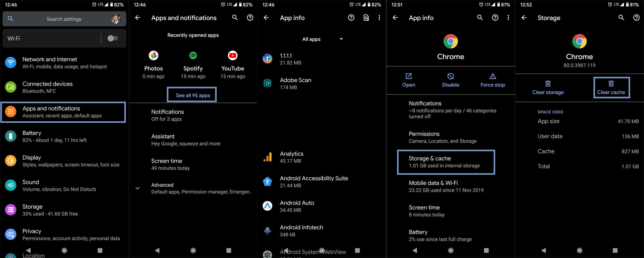This screenshot has height=258, width=644.
Task: Tap the Disable button for Chrome
Action: [450, 80]
